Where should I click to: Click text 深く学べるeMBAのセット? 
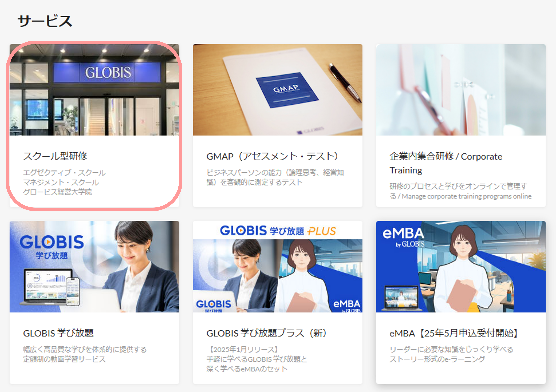(247, 369)
